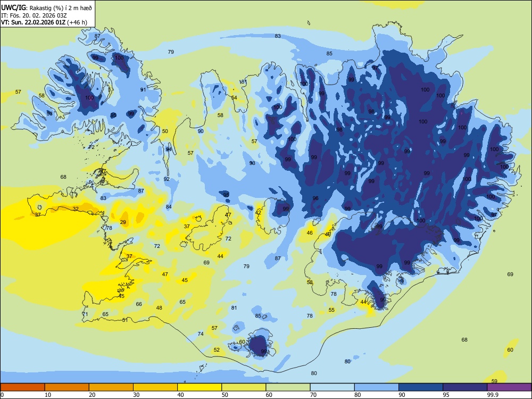Click the initial time line 'IT: Fös. 20. 02. 2026 03Z'
The image size is (532, 399).
(x=34, y=15)
